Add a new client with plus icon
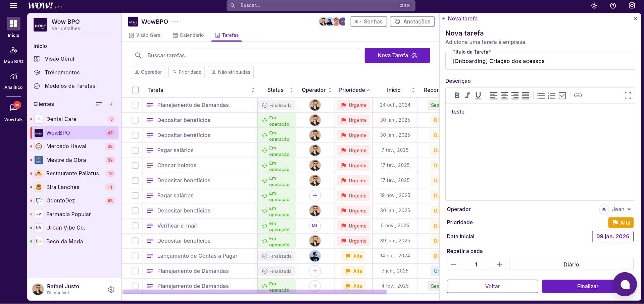The image size is (644, 304). point(111,104)
